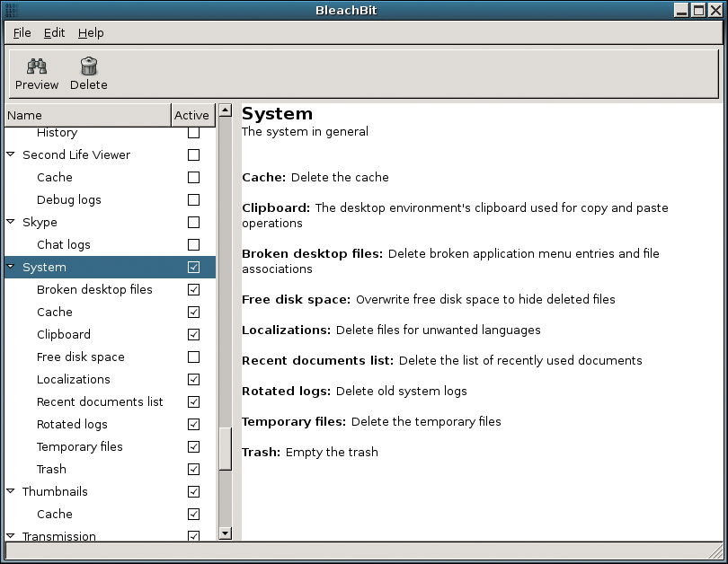Select the Rotated logs row

coord(110,425)
